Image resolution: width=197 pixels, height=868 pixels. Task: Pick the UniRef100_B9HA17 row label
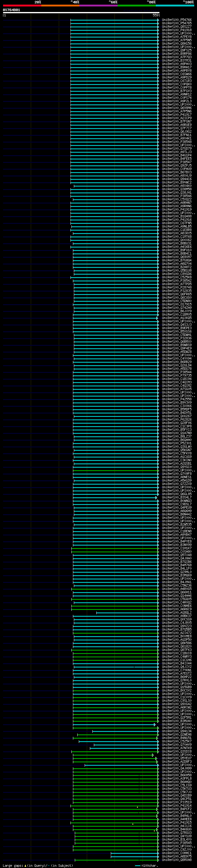point(176,67)
